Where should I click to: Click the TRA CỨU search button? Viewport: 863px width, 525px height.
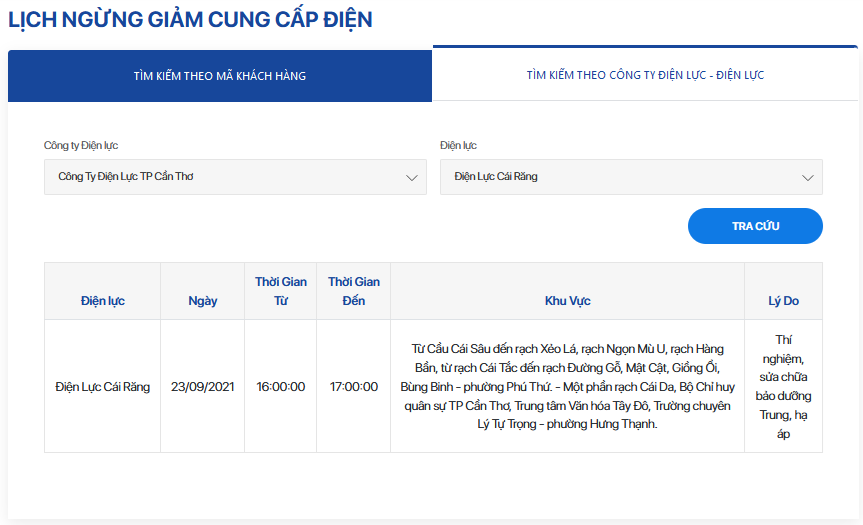(x=755, y=226)
